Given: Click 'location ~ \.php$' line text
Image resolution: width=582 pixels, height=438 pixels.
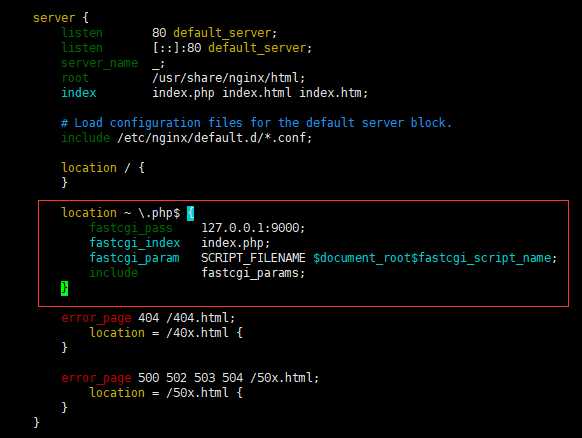Looking at the screenshot, I should click(121, 213).
